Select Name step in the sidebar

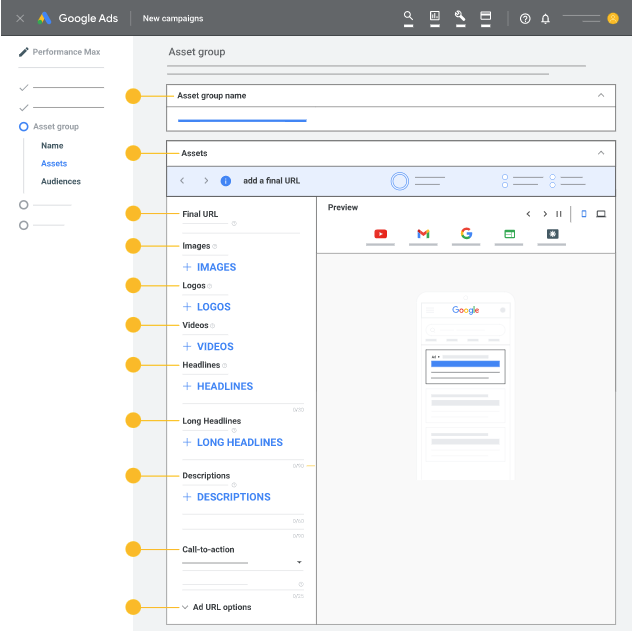click(52, 146)
